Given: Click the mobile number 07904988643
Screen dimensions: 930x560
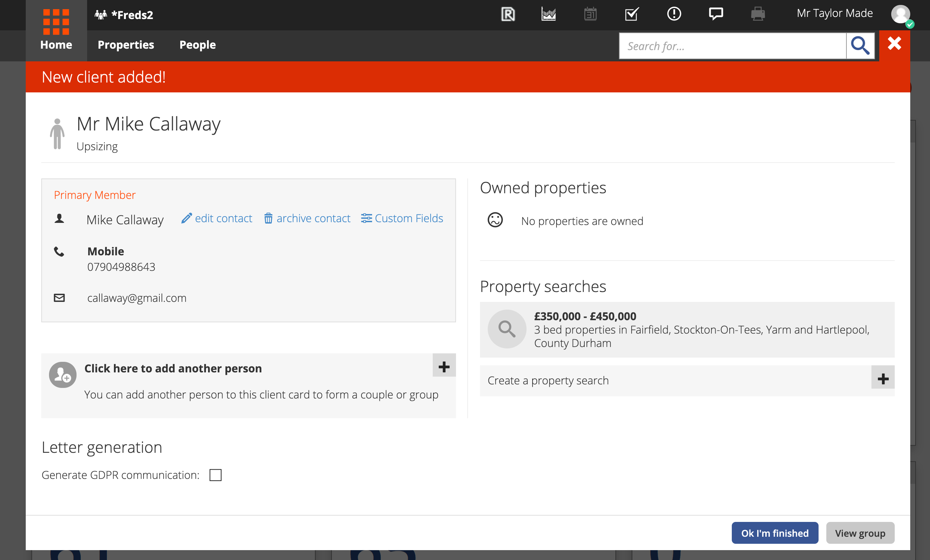Looking at the screenshot, I should point(121,267).
